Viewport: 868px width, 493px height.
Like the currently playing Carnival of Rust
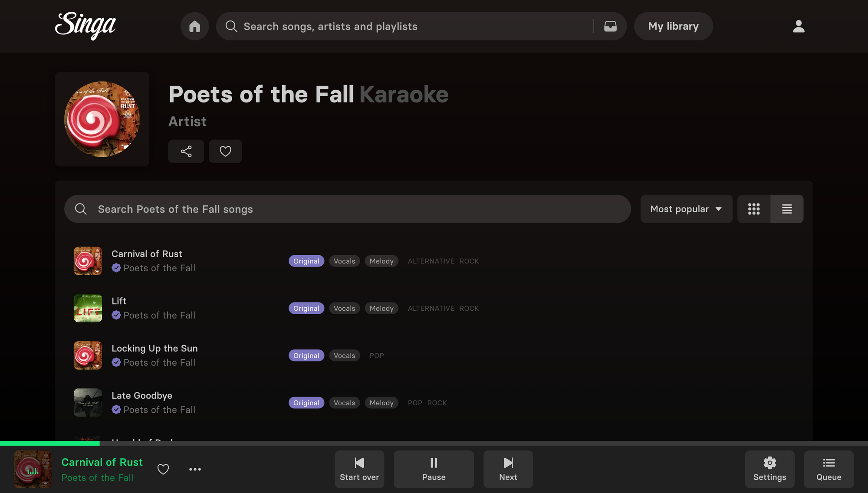163,469
